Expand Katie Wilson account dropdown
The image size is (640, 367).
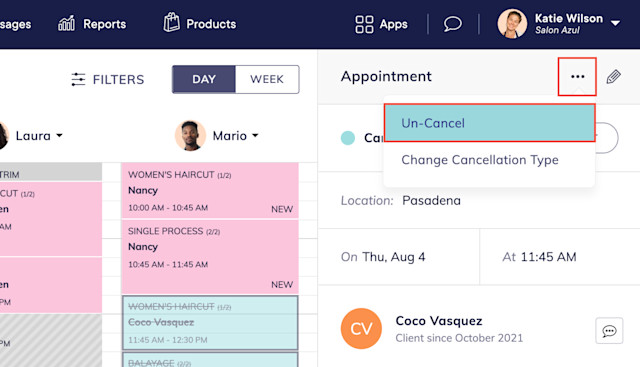click(x=615, y=23)
